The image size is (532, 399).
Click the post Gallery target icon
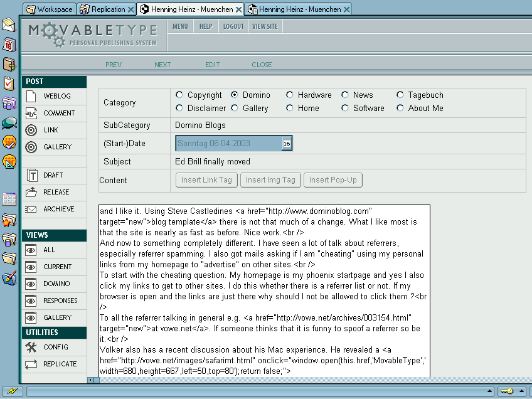click(x=31, y=147)
